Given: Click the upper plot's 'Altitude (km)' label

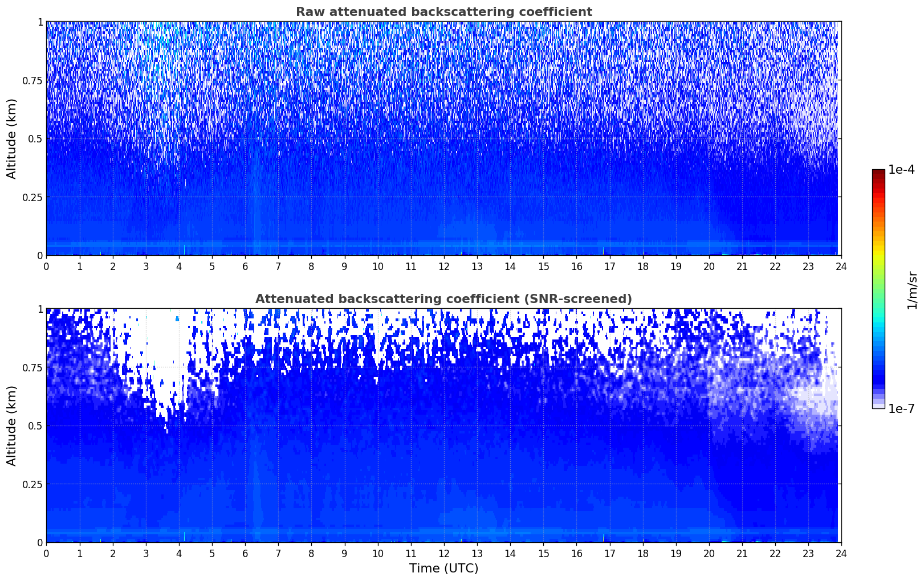Looking at the screenshot, I should pos(12,138).
